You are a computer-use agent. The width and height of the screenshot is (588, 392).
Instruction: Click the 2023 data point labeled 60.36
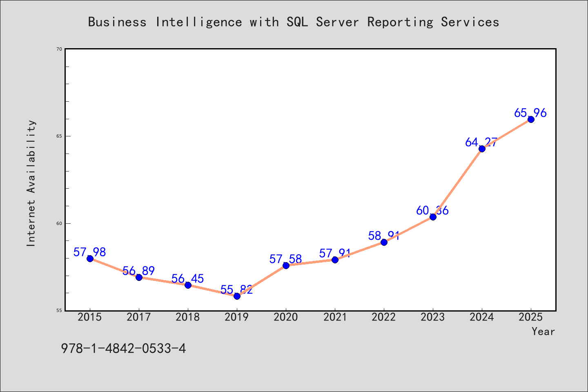click(x=433, y=217)
